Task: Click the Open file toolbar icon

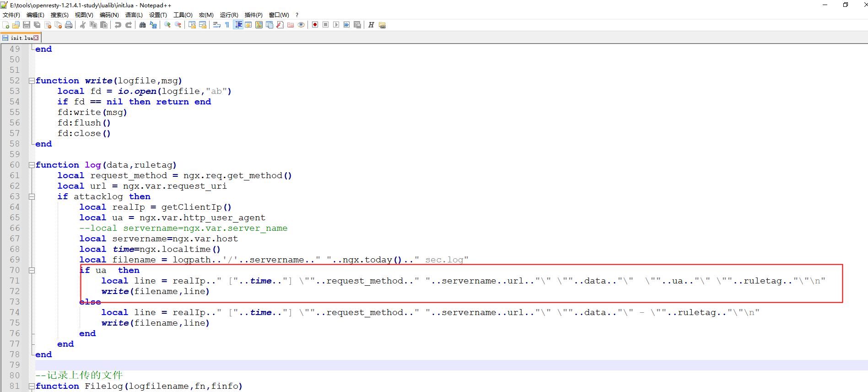Action: coord(16,25)
